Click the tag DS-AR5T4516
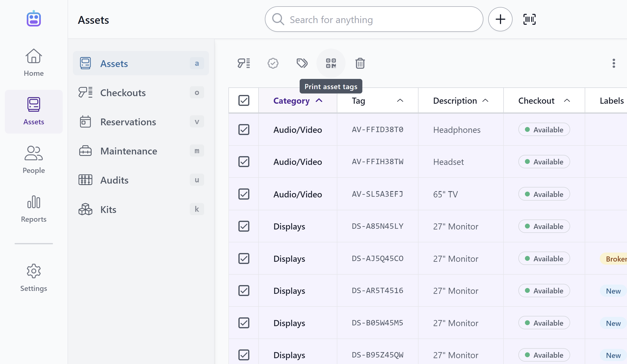627x364 pixels. (x=377, y=290)
